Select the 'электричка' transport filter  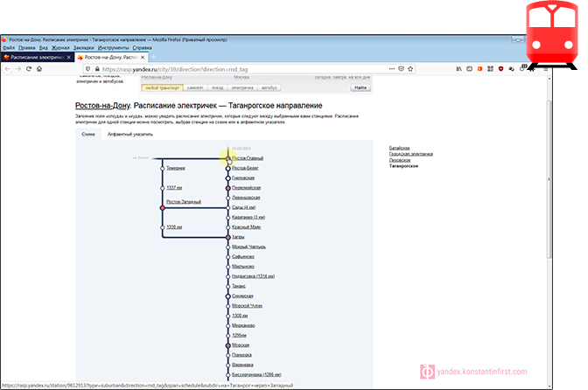(242, 87)
